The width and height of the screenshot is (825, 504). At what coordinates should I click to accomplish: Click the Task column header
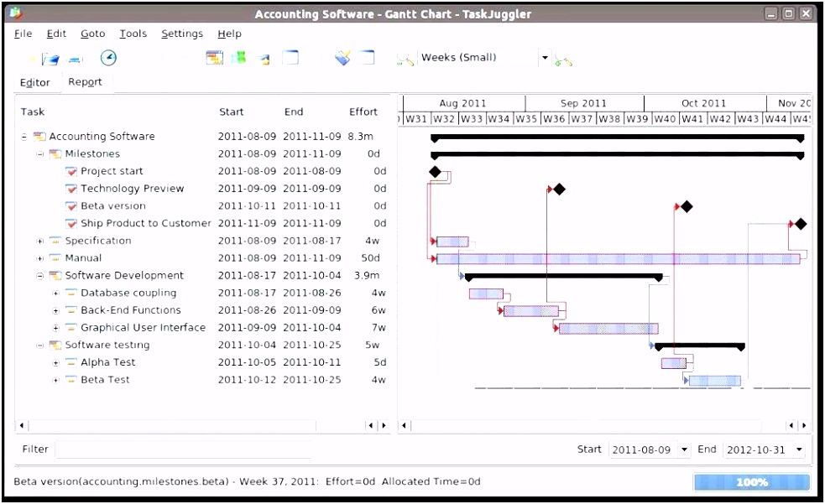(x=33, y=112)
